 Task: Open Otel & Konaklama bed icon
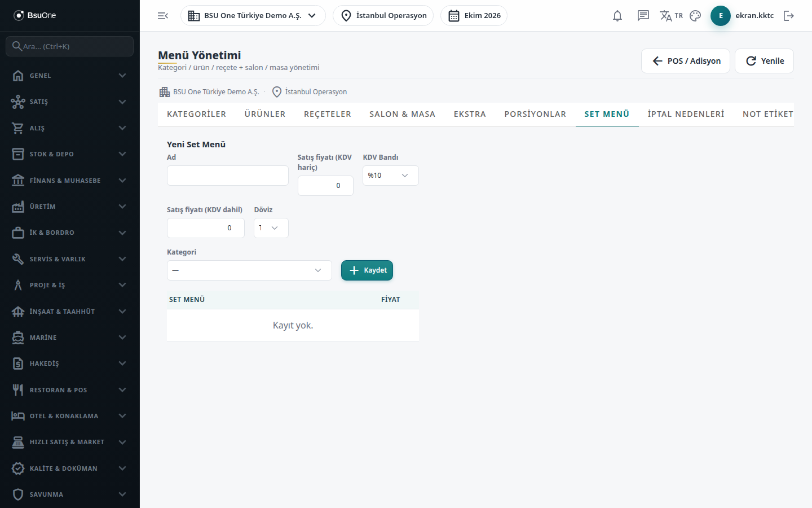(18, 416)
